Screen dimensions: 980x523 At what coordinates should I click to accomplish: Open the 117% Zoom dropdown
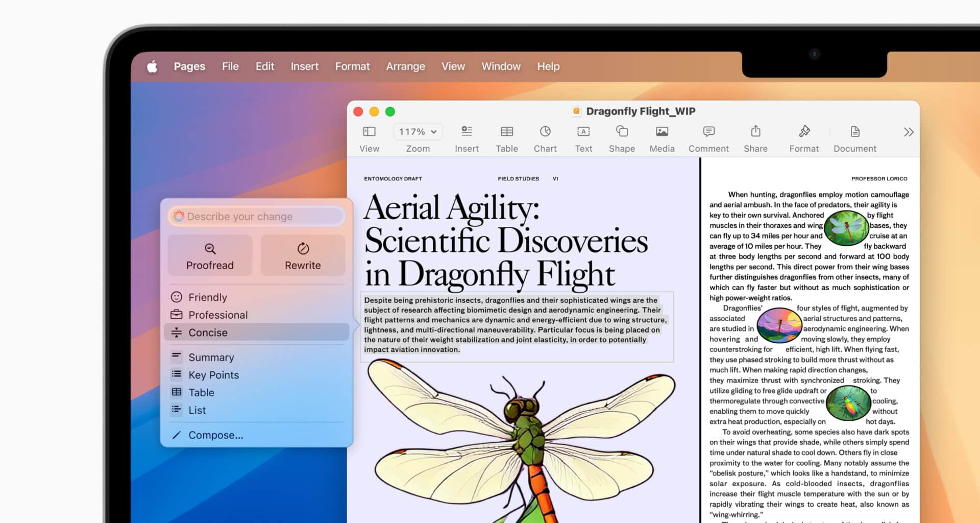coord(418,132)
